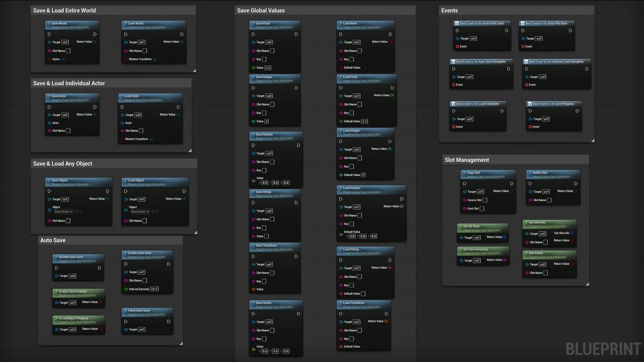Click Slot Exists Return Value pin
The height and width of the screenshot is (362, 644).
[x=572, y=263]
